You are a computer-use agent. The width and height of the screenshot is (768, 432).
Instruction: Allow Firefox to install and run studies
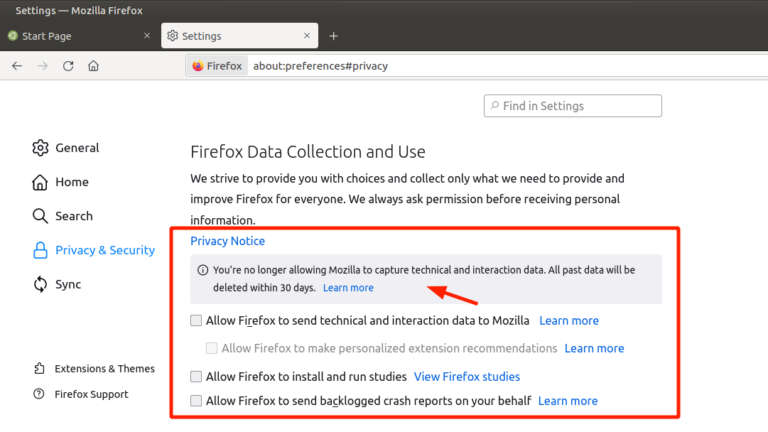[196, 377]
